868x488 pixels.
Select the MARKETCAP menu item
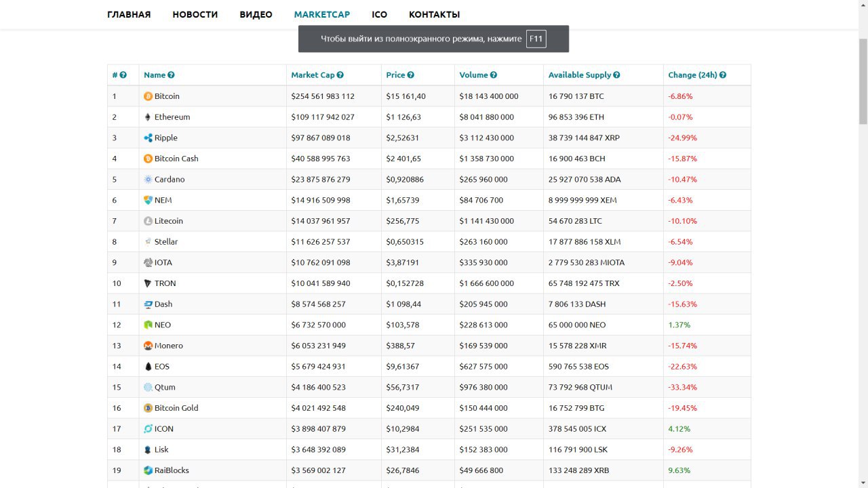pos(322,14)
